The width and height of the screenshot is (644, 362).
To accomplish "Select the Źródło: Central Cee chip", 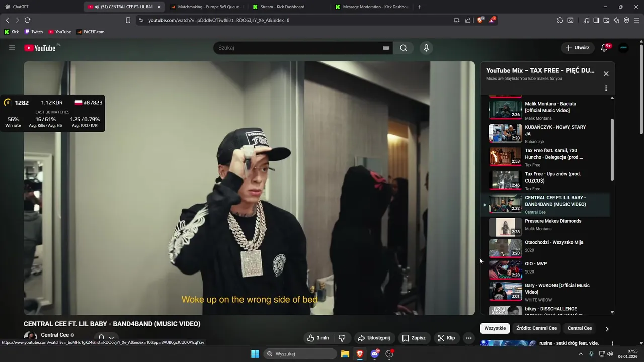I will pos(536,328).
